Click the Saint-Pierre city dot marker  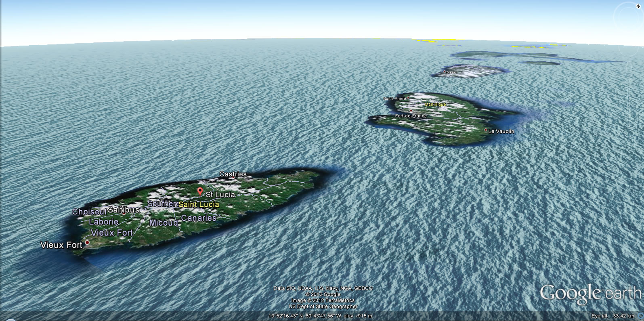click(408, 98)
